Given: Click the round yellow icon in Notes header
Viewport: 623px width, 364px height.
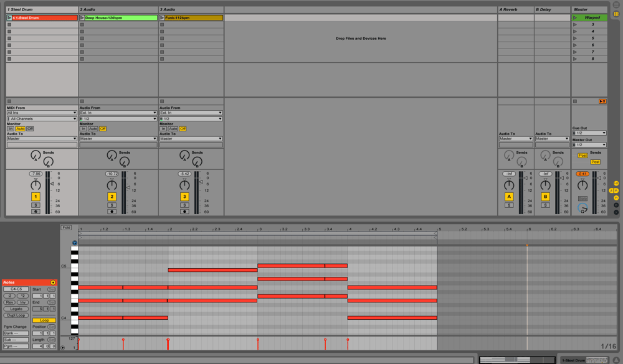Looking at the screenshot, I should [53, 282].
